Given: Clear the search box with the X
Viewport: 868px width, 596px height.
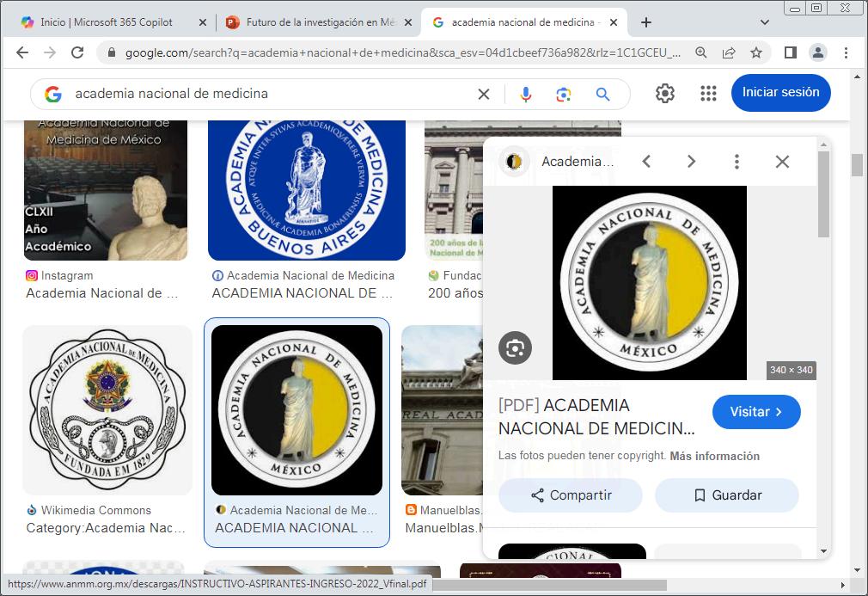Looking at the screenshot, I should tap(483, 94).
